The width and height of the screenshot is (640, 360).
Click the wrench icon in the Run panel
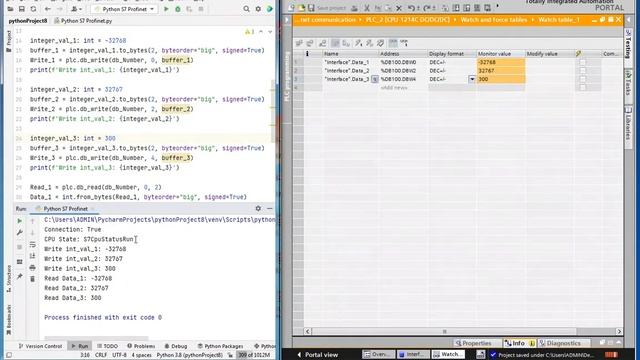pyautogui.click(x=19, y=233)
